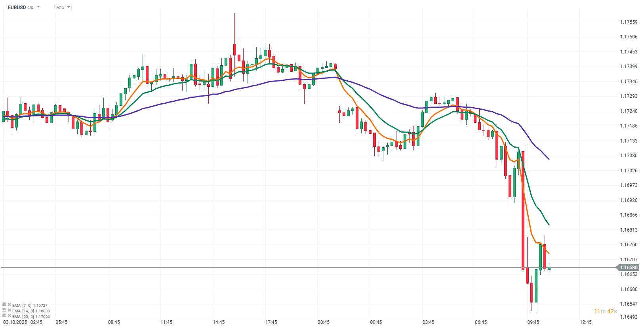Screen dimensions: 644x329
Task: Click the 1.17559 price axis label
Action: 629,22
